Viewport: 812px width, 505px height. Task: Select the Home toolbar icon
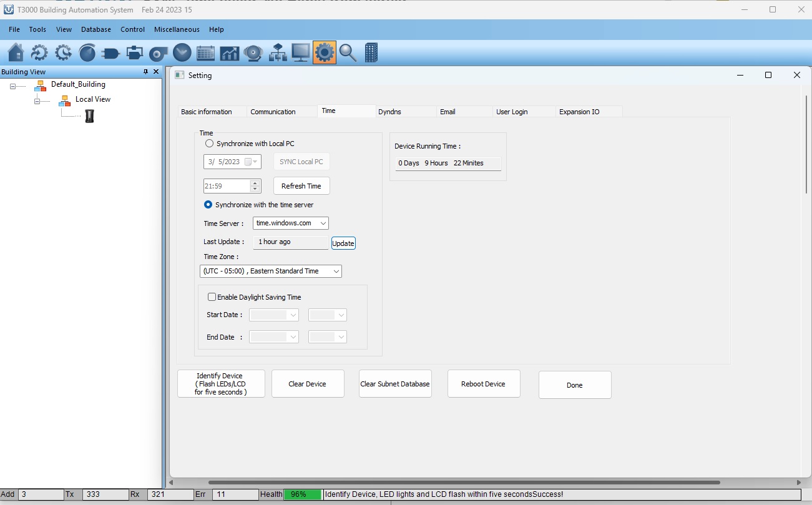[x=15, y=52]
